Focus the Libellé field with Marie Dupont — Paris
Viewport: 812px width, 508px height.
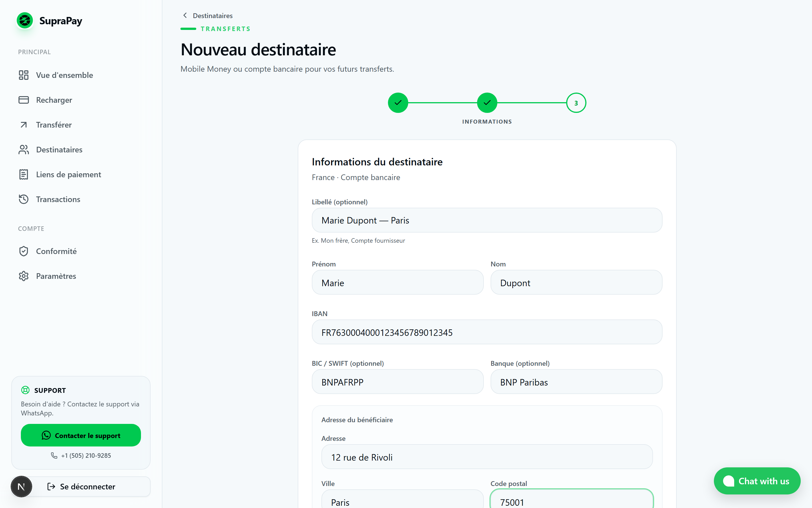(487, 220)
